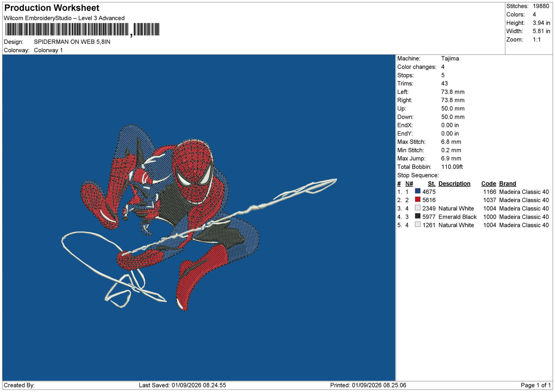Click the barcode under the worksheet title
Image resolution: width=555 pixels, height=392 pixels.
tap(82, 30)
